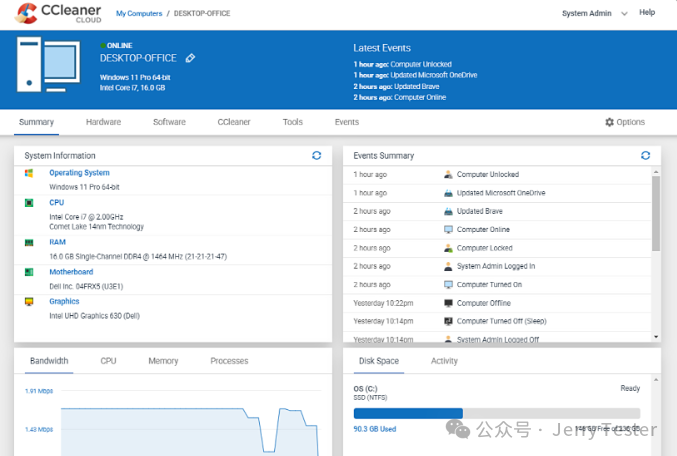Click the 16.0 GB Single-Channel DDR4 text
The height and width of the screenshot is (456, 677).
[138, 256]
